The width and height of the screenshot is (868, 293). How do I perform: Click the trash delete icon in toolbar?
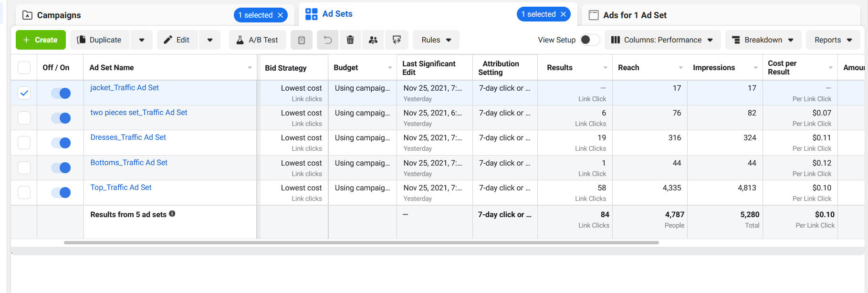pos(350,40)
